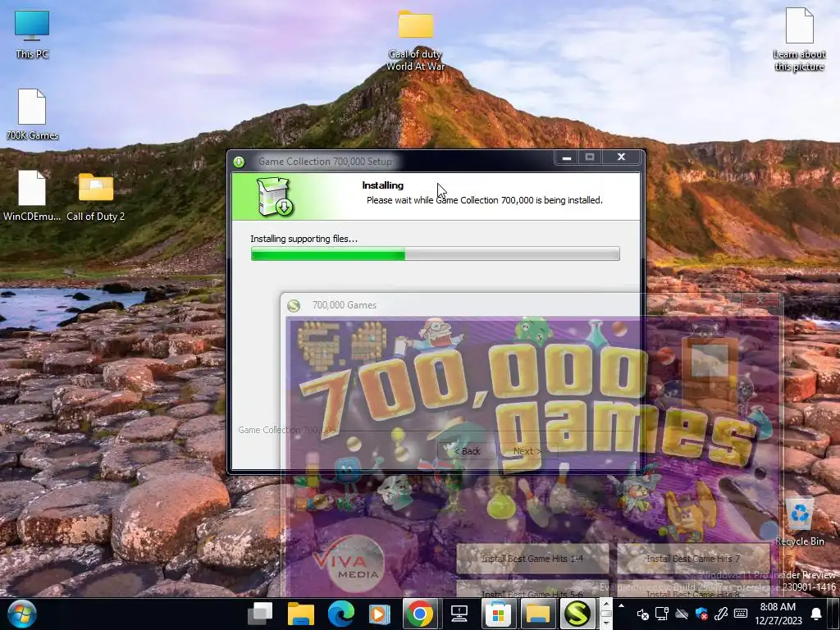This screenshot has height=630, width=840.
Task: Show hidden tray icons chevron
Action: (622, 606)
